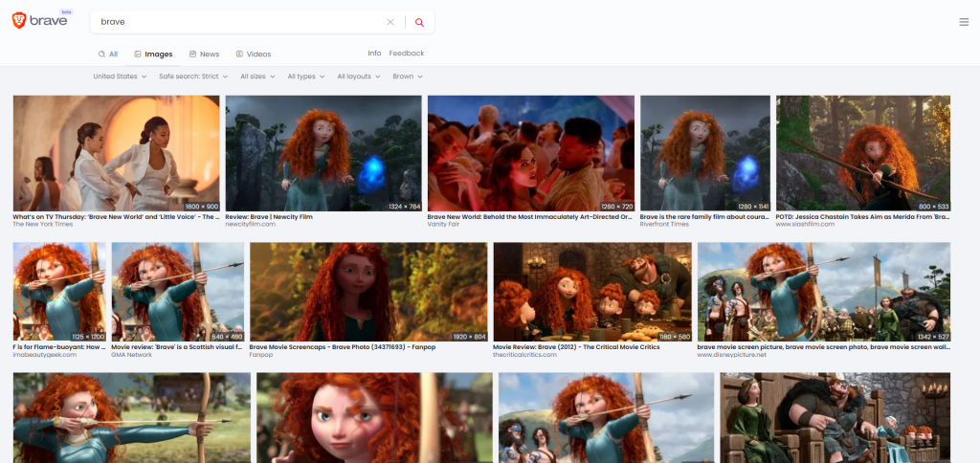Click the Info link
Screen dimensions: 980x463
point(374,54)
